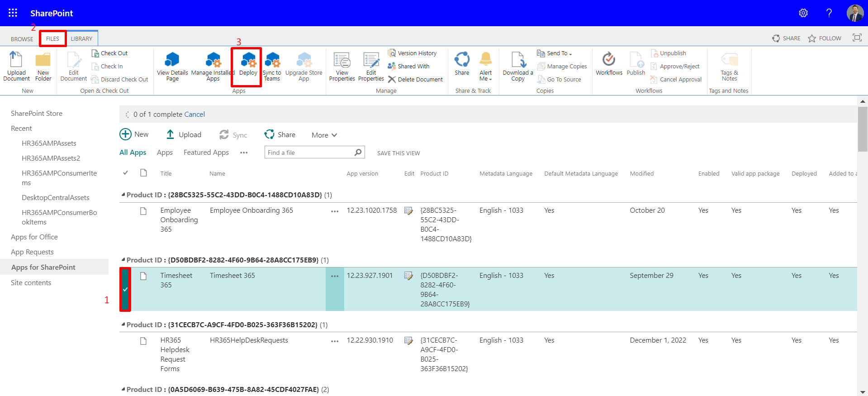Collapse Product ID 0A5D6069 group

(123, 389)
